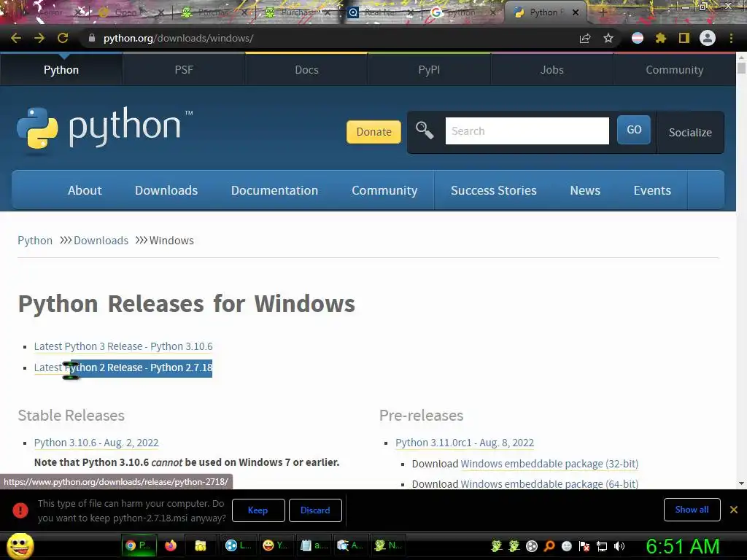Screen dimensions: 747x560
Task: Dismiss the downloads bar with the X
Action: 734,510
